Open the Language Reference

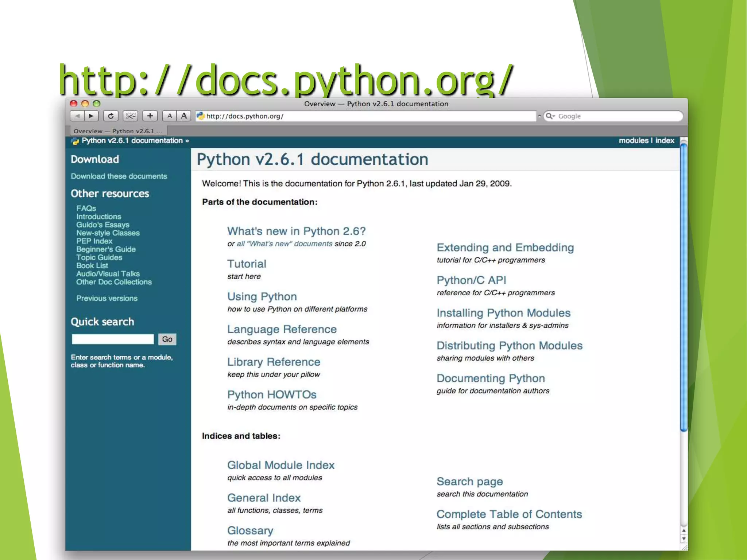click(x=282, y=329)
